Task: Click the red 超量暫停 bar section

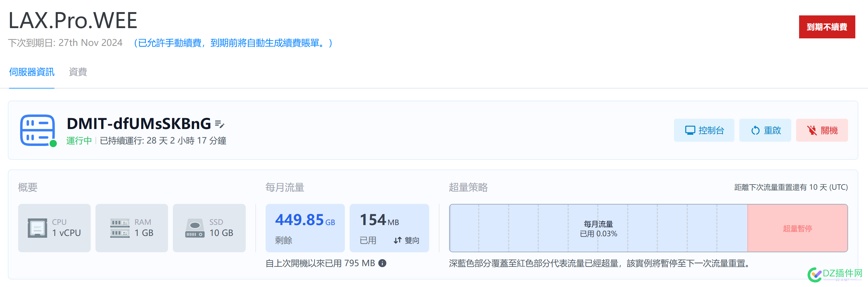Action: point(798,228)
